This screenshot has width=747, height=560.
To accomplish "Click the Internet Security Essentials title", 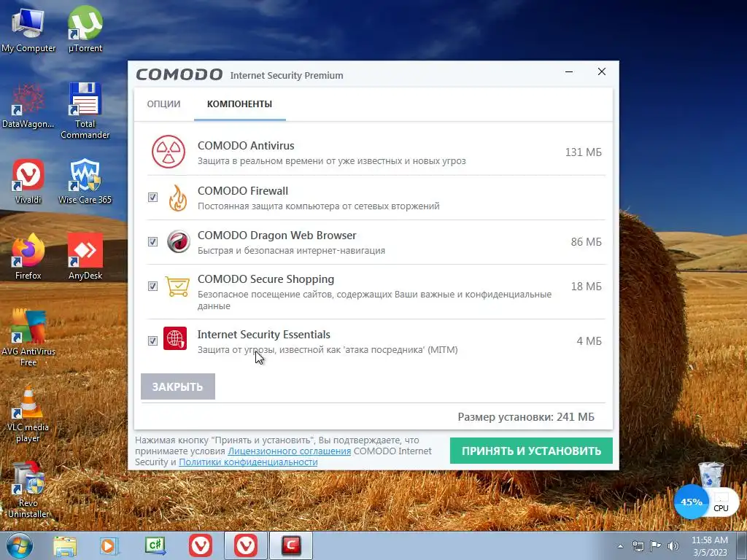I will click(x=264, y=334).
